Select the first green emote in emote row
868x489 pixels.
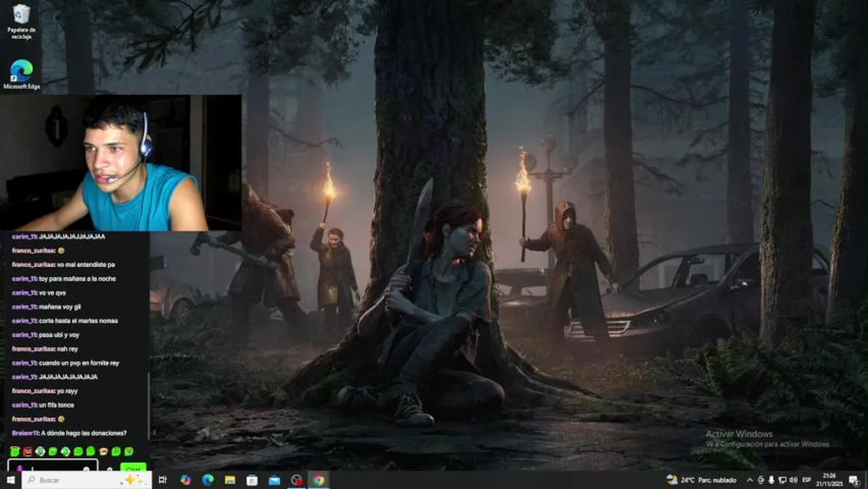(x=15, y=451)
